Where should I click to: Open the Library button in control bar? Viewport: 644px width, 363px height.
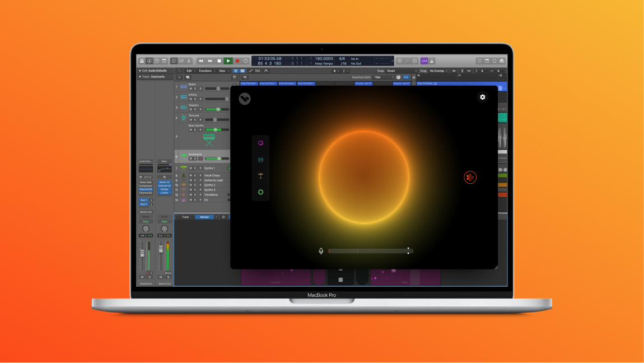142,61
